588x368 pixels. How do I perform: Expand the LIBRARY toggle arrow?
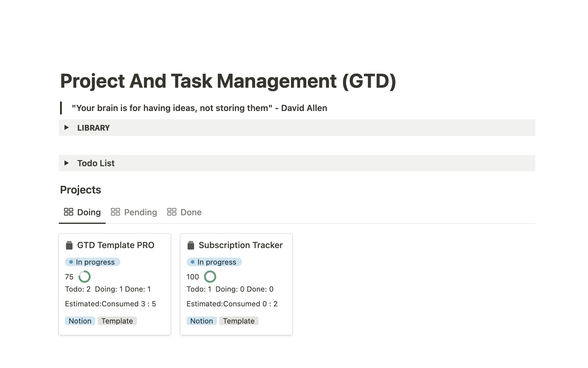66,128
